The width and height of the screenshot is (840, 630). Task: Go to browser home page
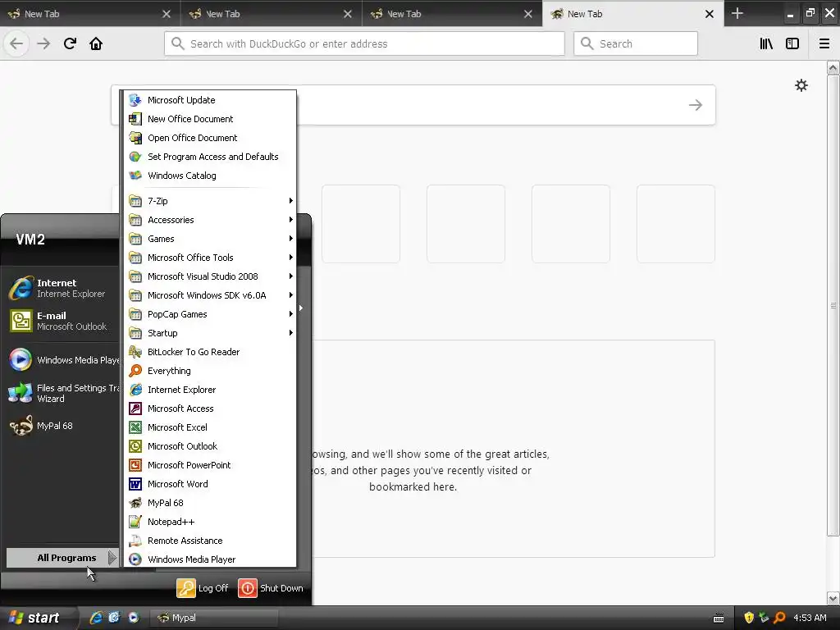(96, 43)
